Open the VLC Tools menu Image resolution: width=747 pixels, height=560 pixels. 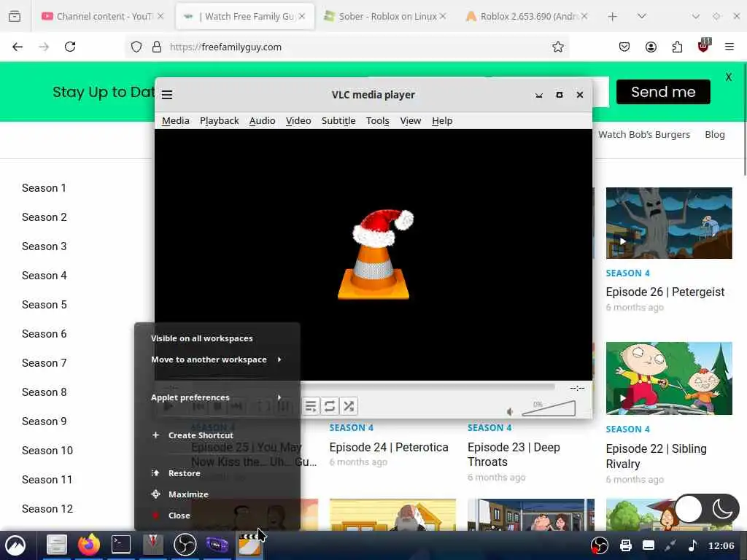pos(377,121)
